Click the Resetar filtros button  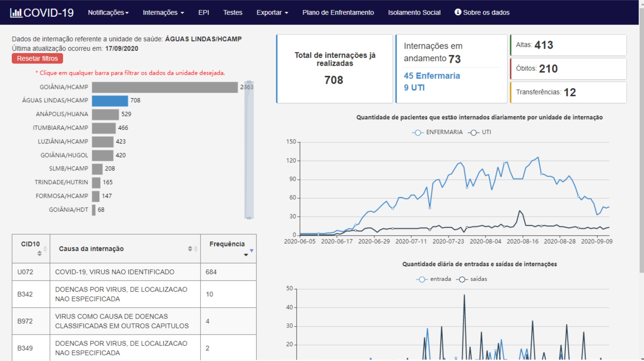click(37, 58)
